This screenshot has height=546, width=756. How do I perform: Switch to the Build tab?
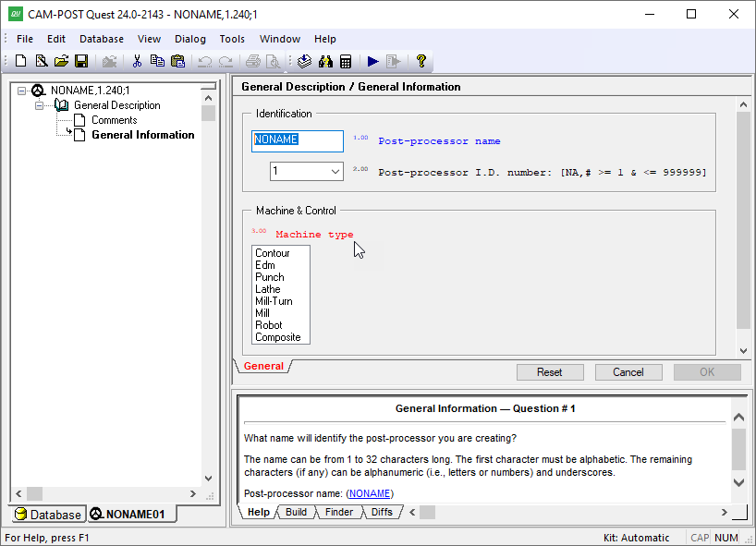pyautogui.click(x=296, y=512)
